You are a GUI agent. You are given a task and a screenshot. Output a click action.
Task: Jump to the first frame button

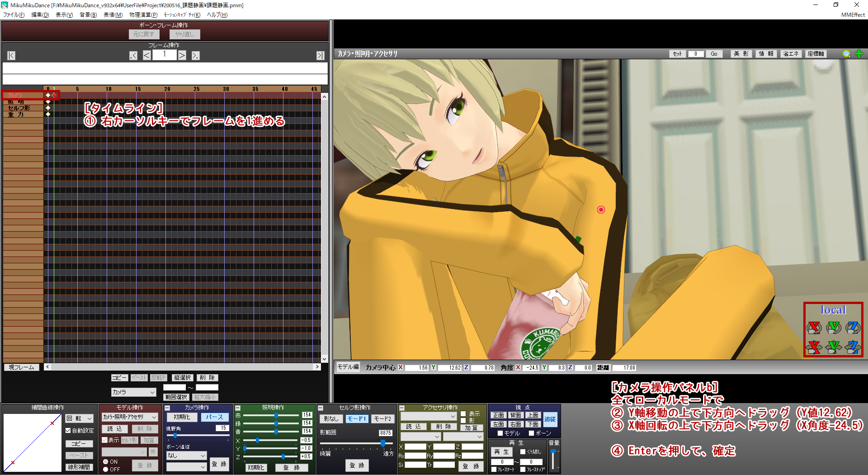[11, 56]
